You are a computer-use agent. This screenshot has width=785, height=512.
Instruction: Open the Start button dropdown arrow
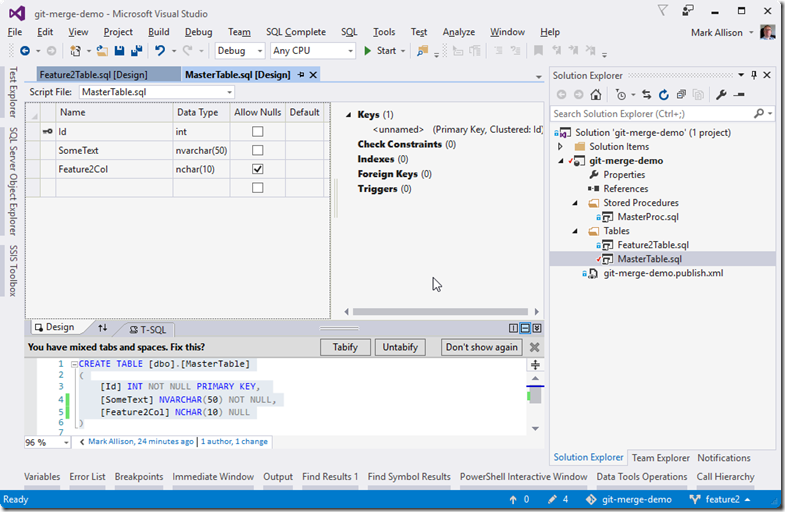[x=403, y=51]
